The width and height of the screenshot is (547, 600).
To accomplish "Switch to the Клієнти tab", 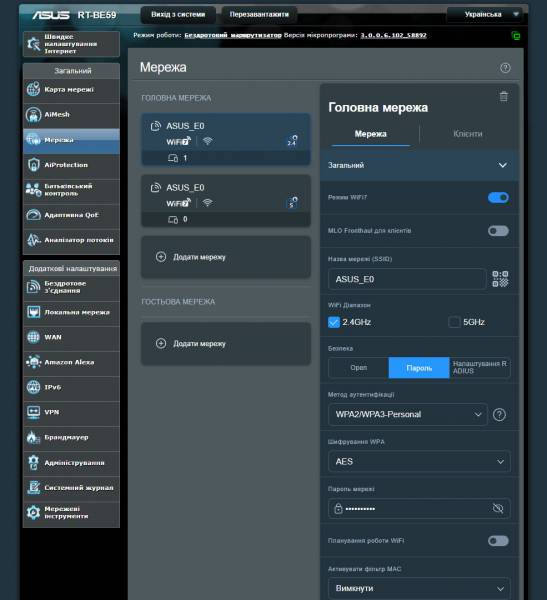I will coord(468,134).
